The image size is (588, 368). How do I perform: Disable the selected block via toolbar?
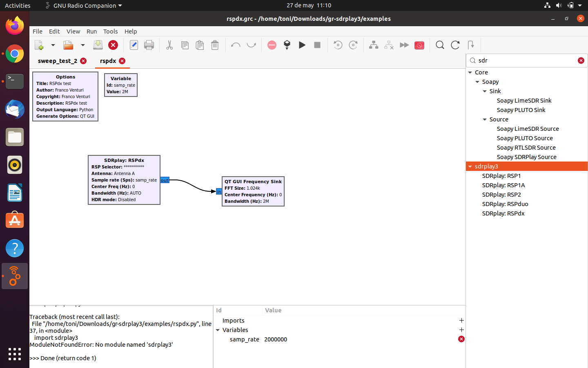[x=389, y=45]
